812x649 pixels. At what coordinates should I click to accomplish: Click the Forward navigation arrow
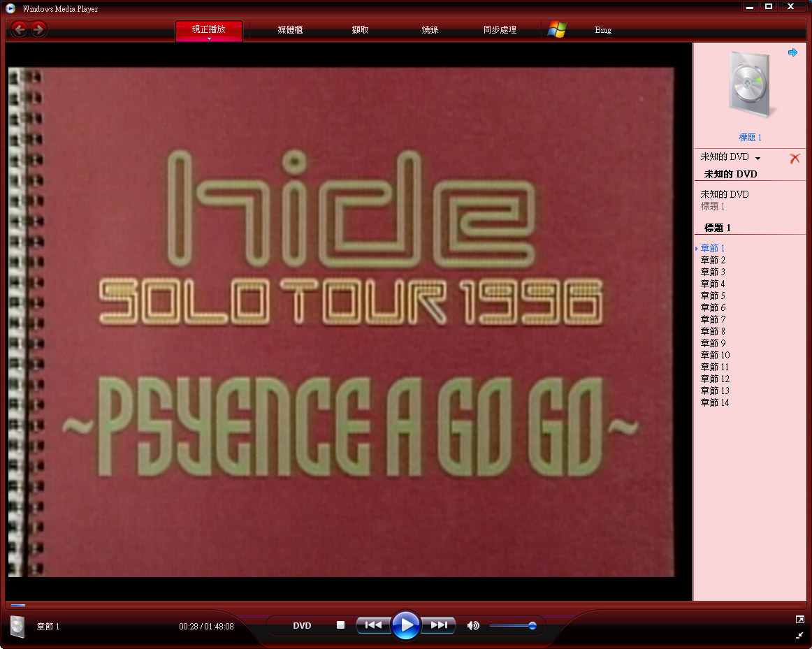tap(38, 29)
